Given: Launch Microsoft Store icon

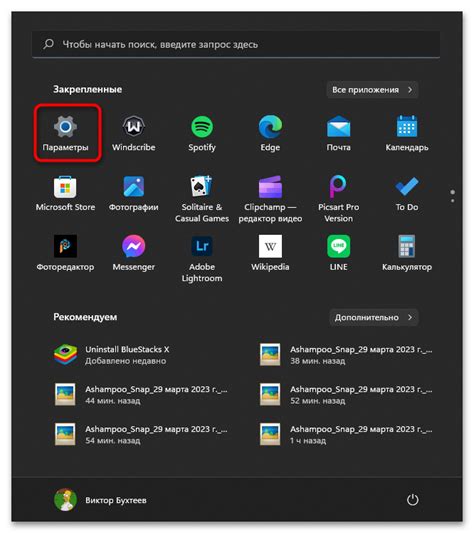Looking at the screenshot, I should (65, 187).
